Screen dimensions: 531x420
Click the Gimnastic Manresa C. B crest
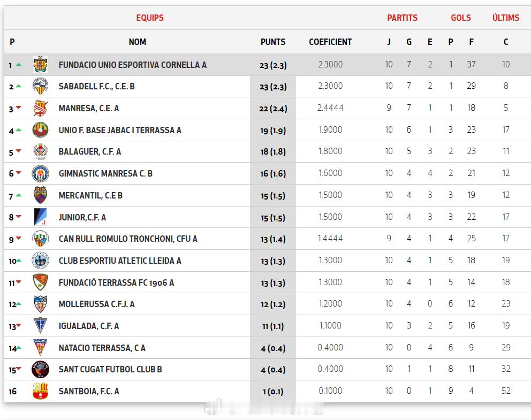[40, 173]
